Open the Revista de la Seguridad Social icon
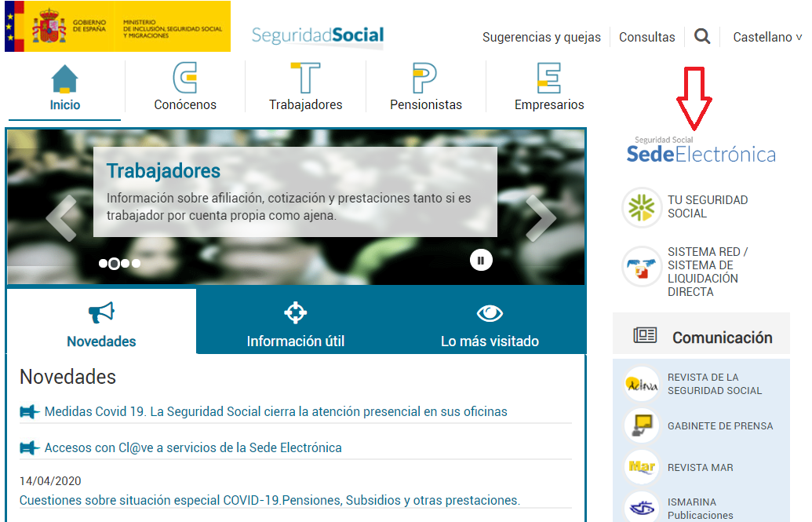The image size is (812, 522). point(642,384)
